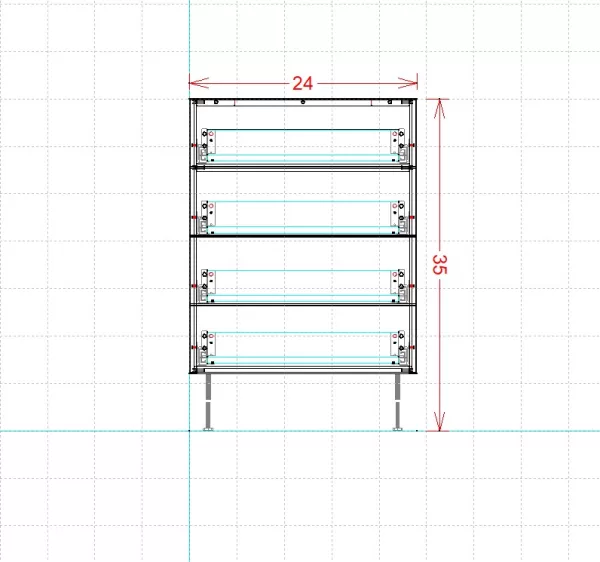
Task: Select the bottom arrowhead of the 35 dimension
Action: [438, 425]
